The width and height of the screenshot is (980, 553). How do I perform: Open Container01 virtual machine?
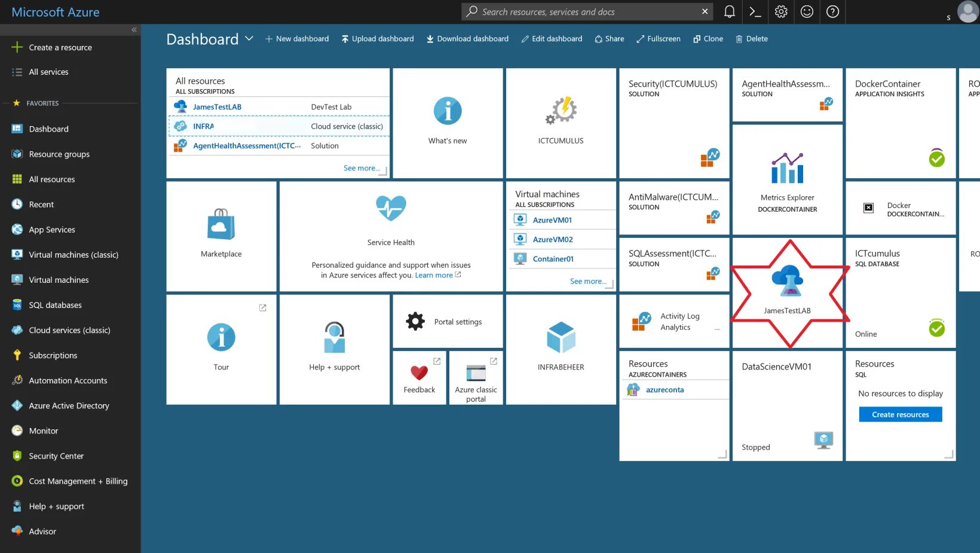coord(553,259)
